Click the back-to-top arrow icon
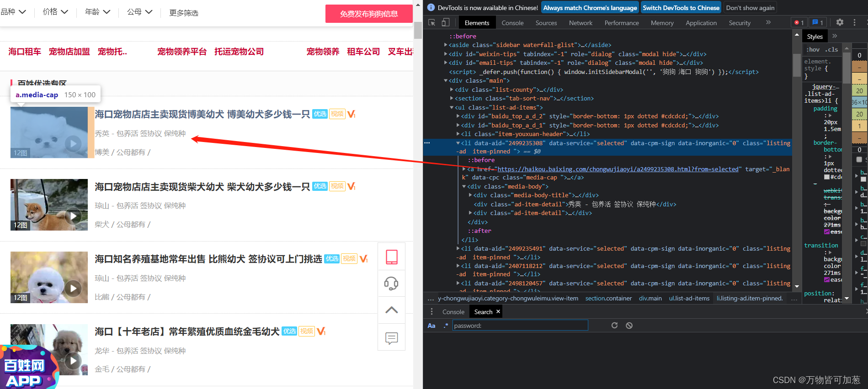 (392, 310)
